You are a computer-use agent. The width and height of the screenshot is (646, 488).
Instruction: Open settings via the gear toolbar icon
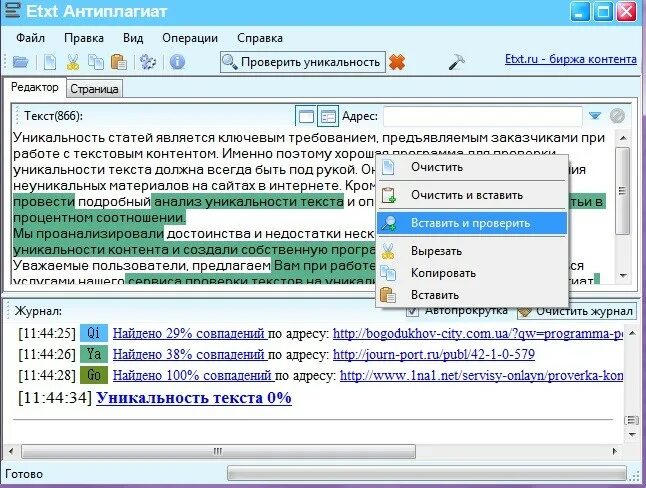147,62
